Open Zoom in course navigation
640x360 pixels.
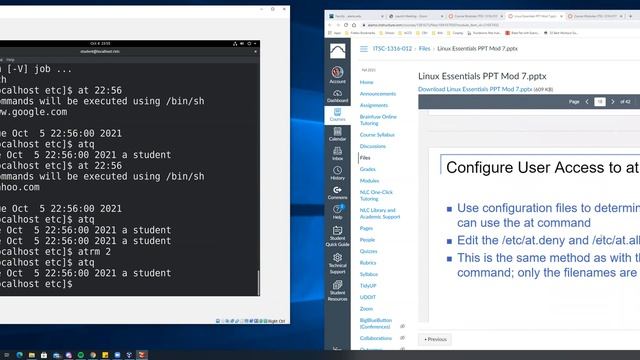366,309
